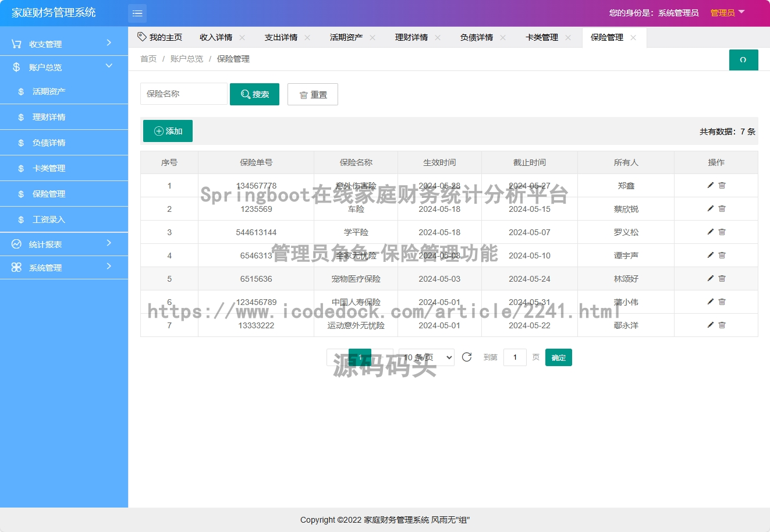Open the 理财详情 tab

(x=411, y=37)
